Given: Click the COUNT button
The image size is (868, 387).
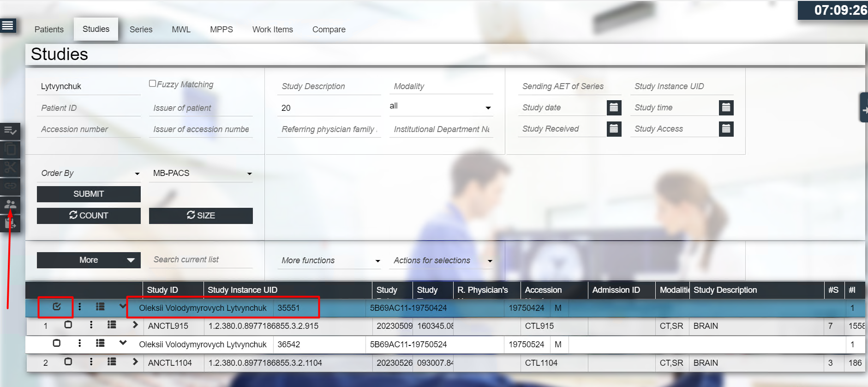Looking at the screenshot, I should (x=89, y=216).
